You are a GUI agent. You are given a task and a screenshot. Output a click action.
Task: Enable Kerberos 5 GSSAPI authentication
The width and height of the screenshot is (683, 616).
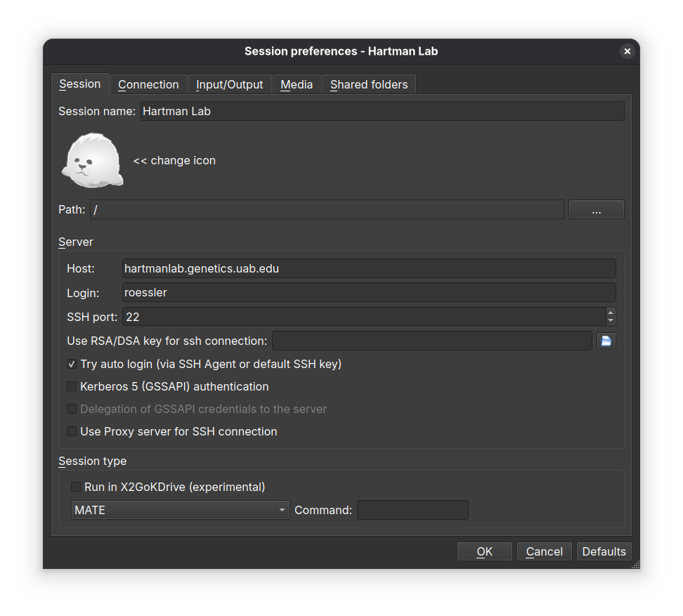[72, 386]
